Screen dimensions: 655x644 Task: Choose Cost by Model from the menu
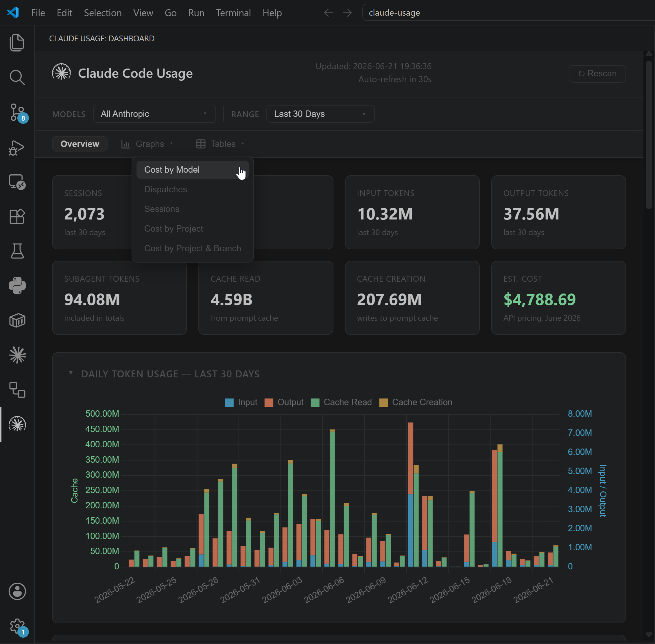click(193, 170)
